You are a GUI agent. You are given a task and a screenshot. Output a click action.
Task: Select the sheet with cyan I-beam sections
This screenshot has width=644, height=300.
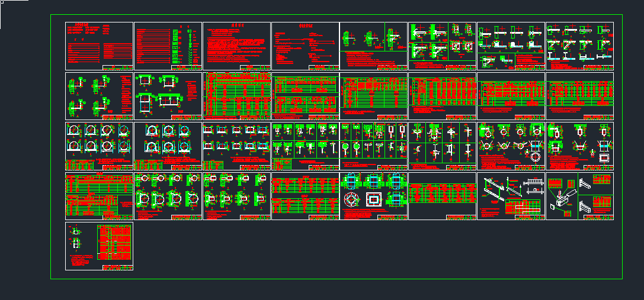[x=579, y=46]
